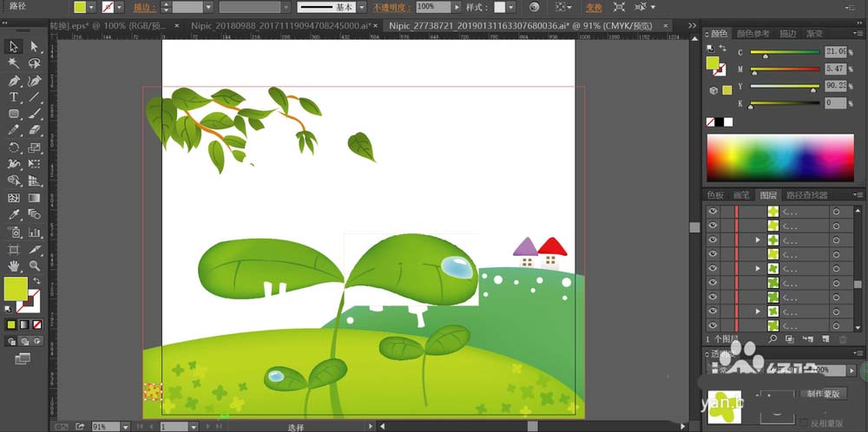Viewport: 868px width, 432px height.
Task: Open the artboard number dropdown in status bar
Action: tap(194, 427)
